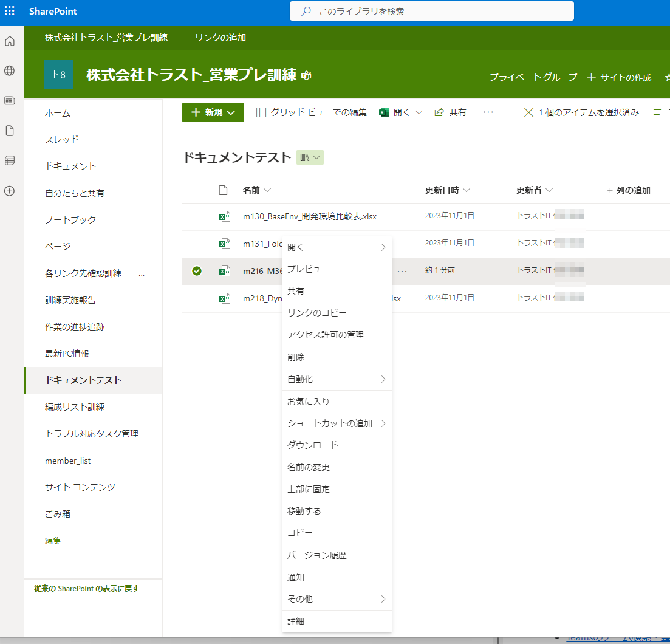
Task: Open 更新者 column dropdown
Action: point(550,190)
